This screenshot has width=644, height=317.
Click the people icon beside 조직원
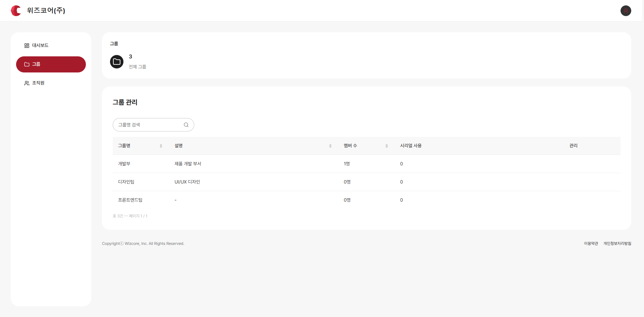pos(27,83)
